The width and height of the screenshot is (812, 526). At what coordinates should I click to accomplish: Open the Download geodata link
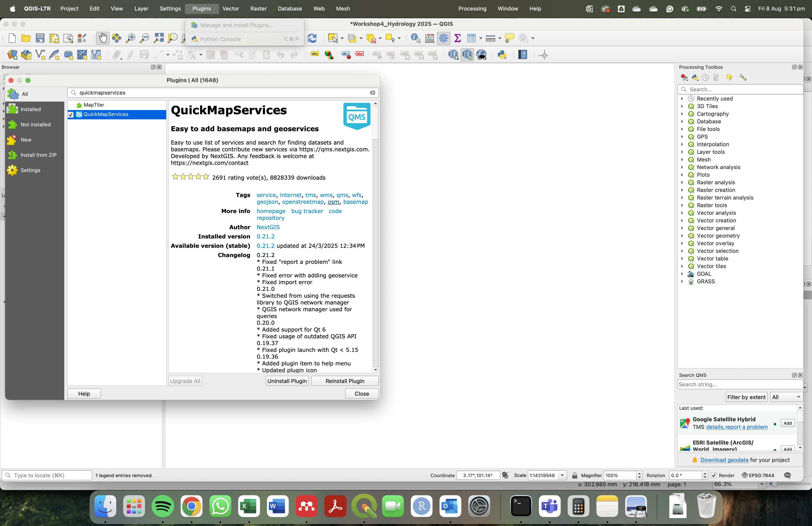(x=724, y=460)
